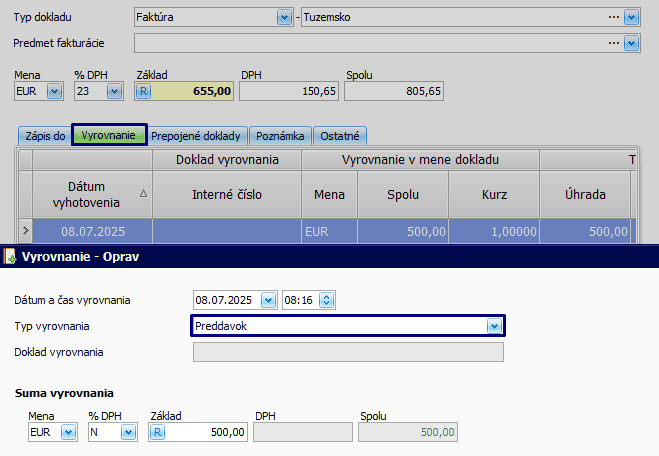Open the invoice % DPH 23 dropdown
This screenshot has width=659, height=456.
pyautogui.click(x=114, y=91)
